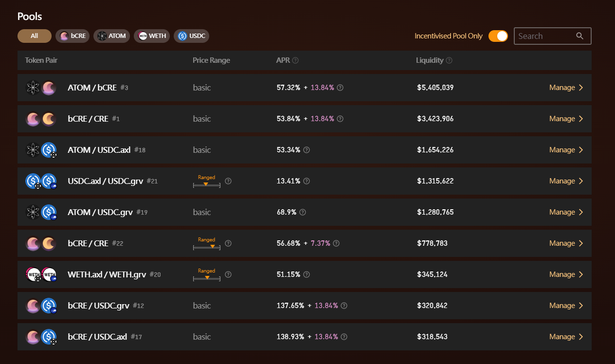Filter pools by bCRE token
Image resolution: width=615 pixels, height=364 pixels.
click(72, 36)
